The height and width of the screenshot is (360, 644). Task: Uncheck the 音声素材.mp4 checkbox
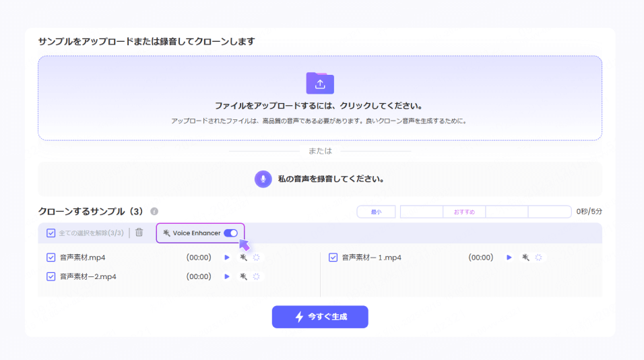51,258
